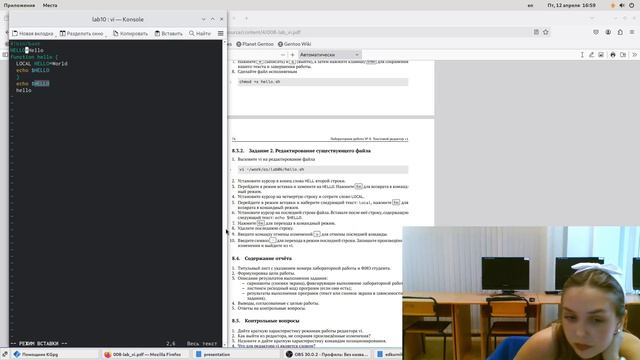
Task: Open the keyboard layout indicator 'en'
Action: coord(530,5)
